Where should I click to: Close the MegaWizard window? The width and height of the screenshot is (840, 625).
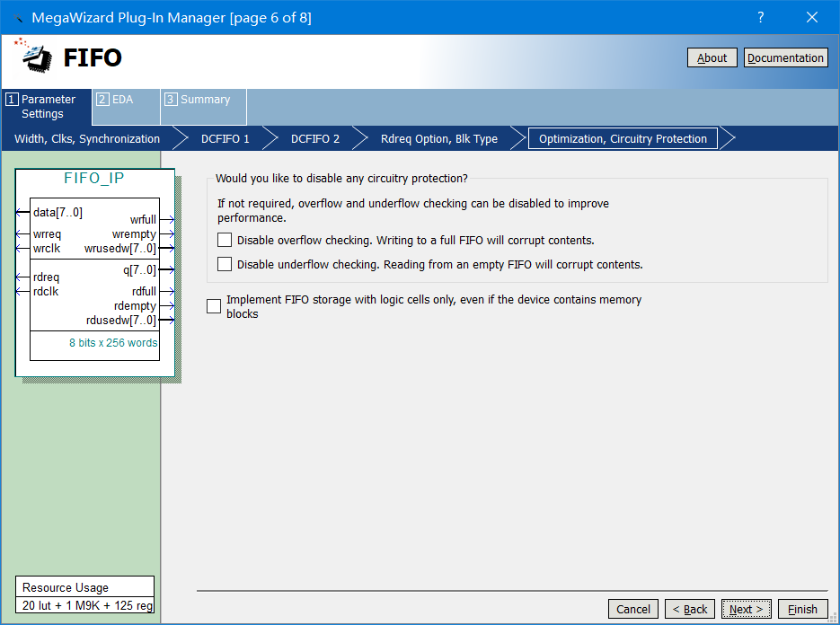tap(811, 17)
